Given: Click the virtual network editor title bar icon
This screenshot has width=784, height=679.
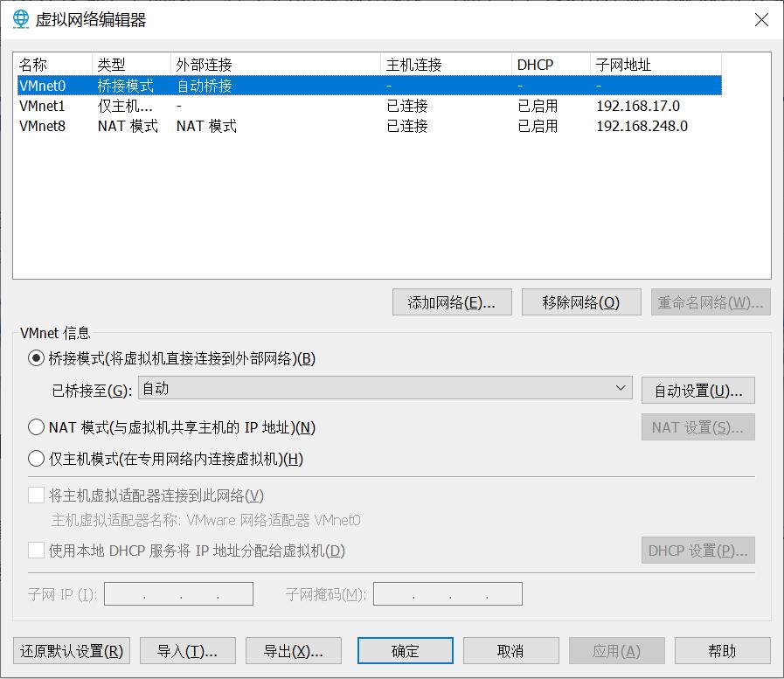Looking at the screenshot, I should (x=17, y=21).
